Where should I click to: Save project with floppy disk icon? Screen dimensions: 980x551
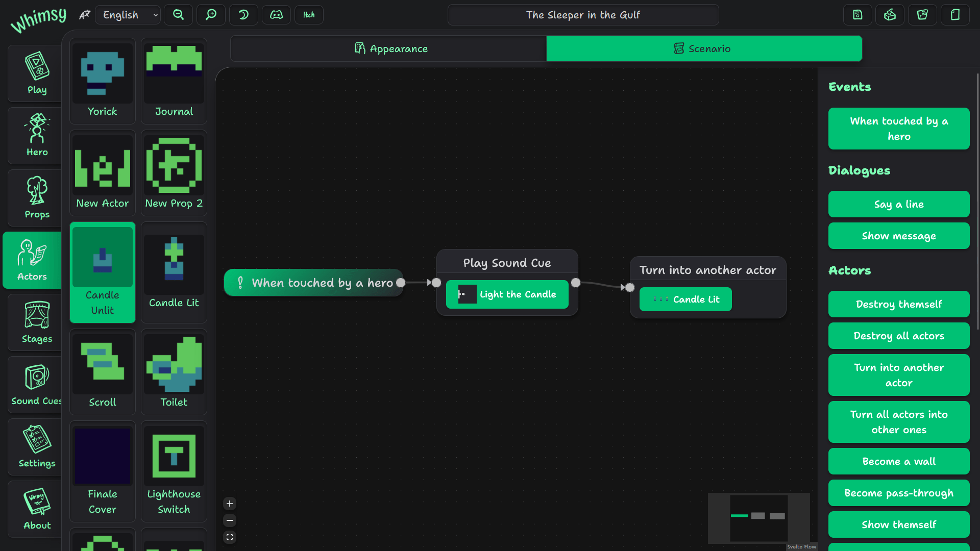857,15
